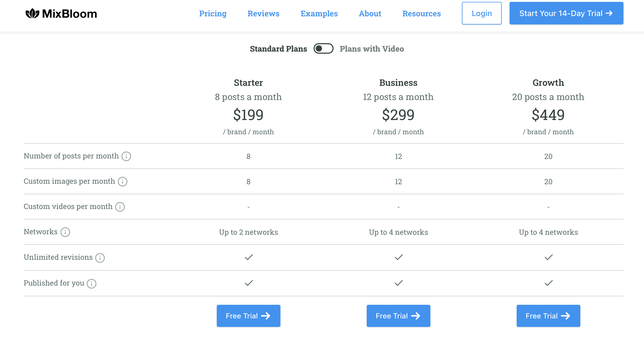Screen dimensions: 644x339
Task: Click Business value in Custom images row
Action: point(398,182)
